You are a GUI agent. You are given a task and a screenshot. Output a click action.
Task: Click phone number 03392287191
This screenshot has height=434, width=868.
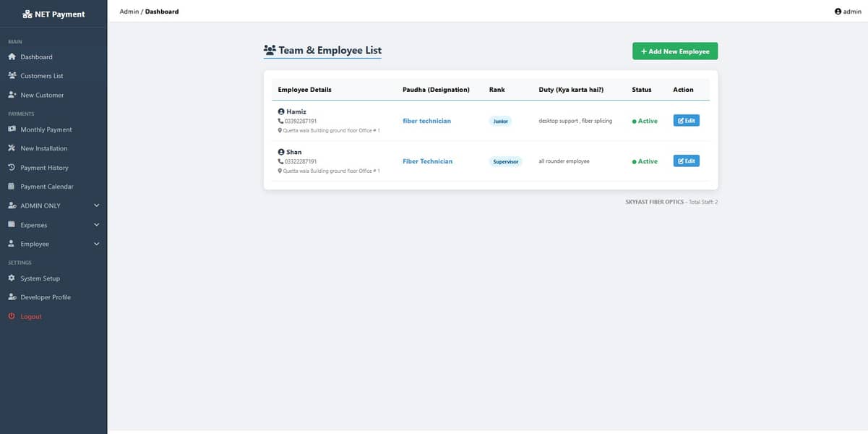point(301,121)
